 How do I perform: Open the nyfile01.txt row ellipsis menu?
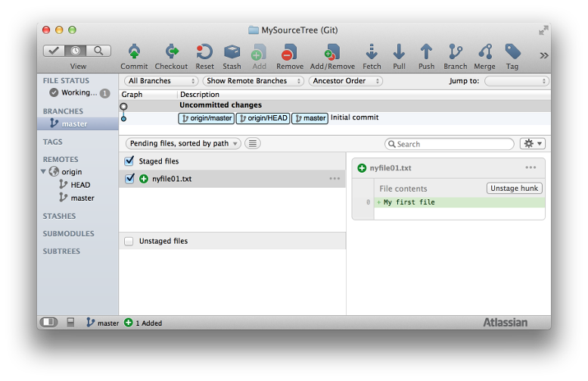[x=334, y=179]
